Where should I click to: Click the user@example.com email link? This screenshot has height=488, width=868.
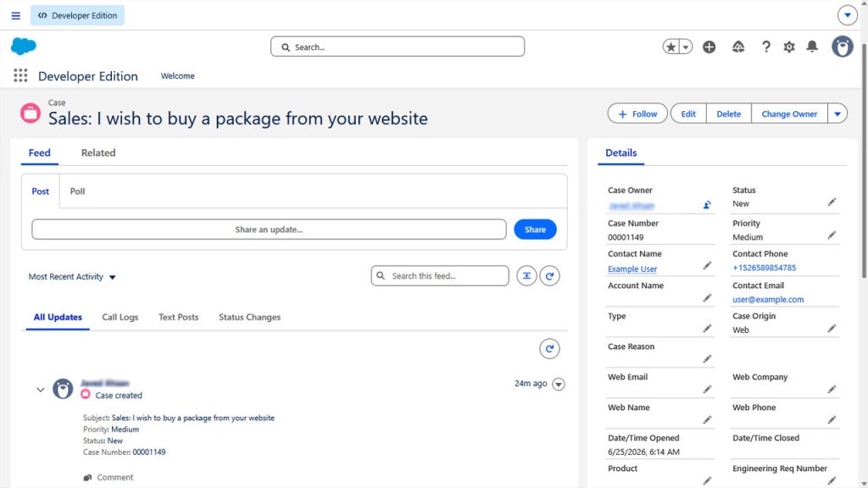point(768,299)
